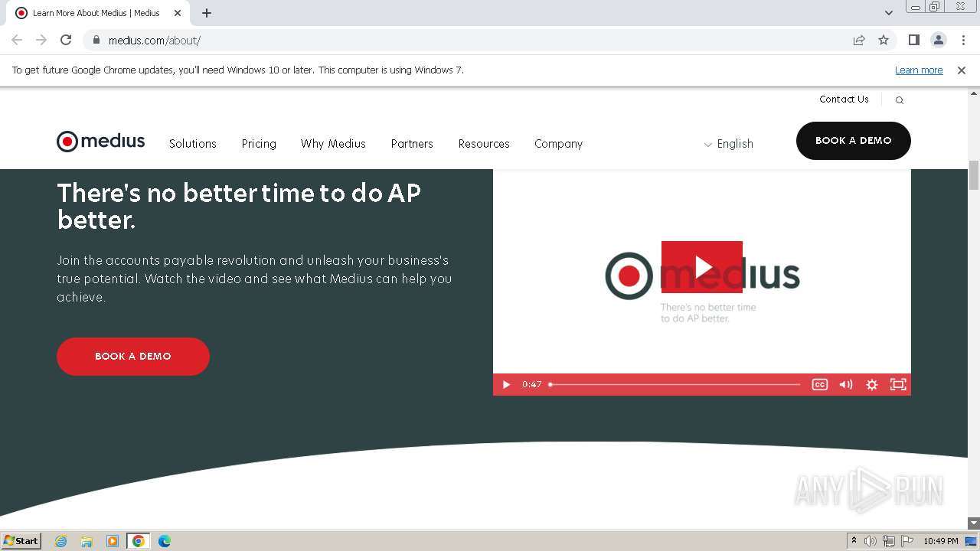980x551 pixels.
Task: Launch Internet Explorer from taskbar
Action: coord(61,541)
